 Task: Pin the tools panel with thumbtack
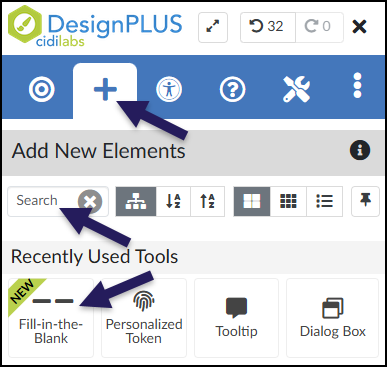click(365, 201)
